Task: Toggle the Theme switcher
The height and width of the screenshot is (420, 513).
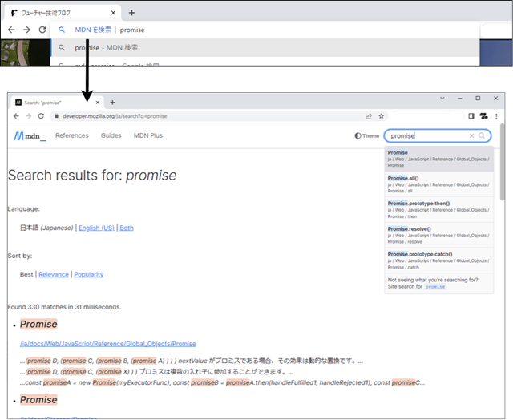Action: coord(367,135)
